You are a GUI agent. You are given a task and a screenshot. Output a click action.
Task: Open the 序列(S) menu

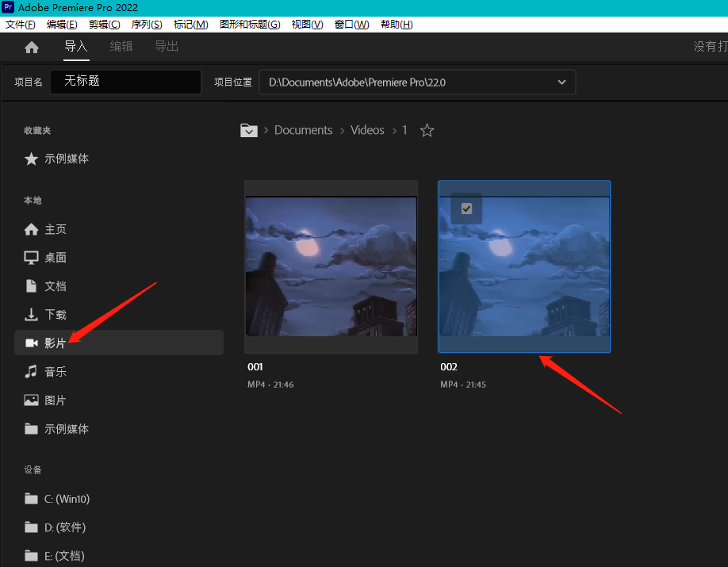146,25
